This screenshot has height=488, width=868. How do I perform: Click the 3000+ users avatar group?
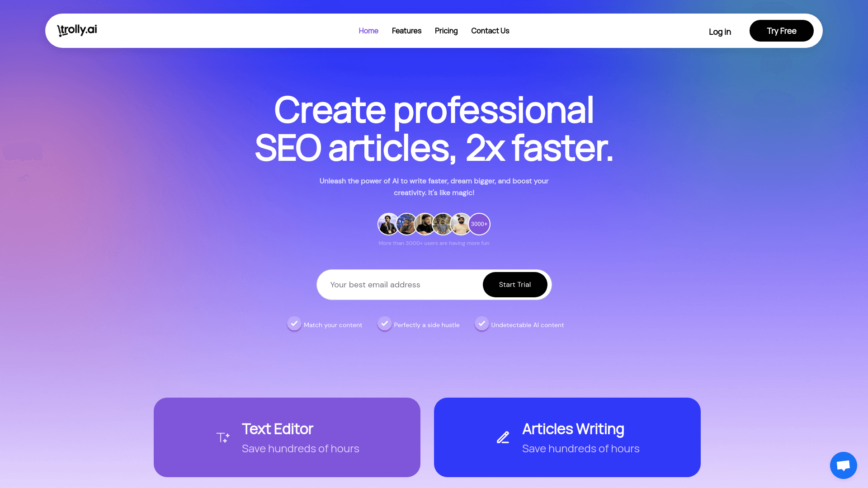(x=434, y=224)
